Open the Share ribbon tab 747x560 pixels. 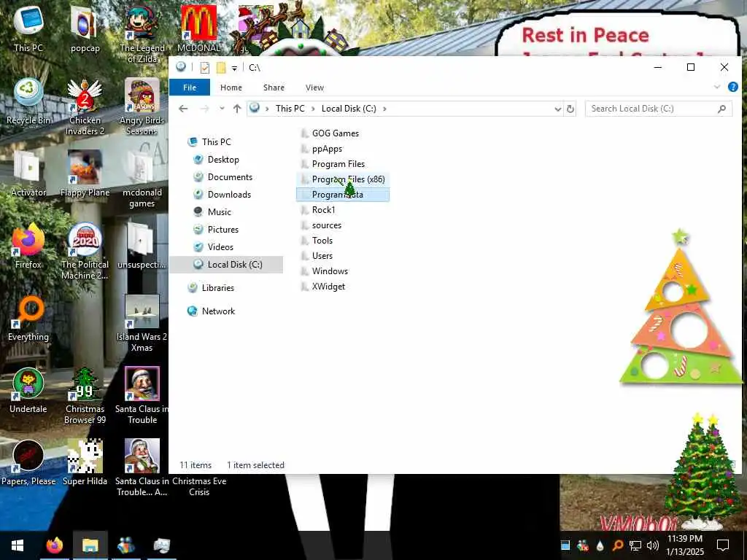click(274, 87)
